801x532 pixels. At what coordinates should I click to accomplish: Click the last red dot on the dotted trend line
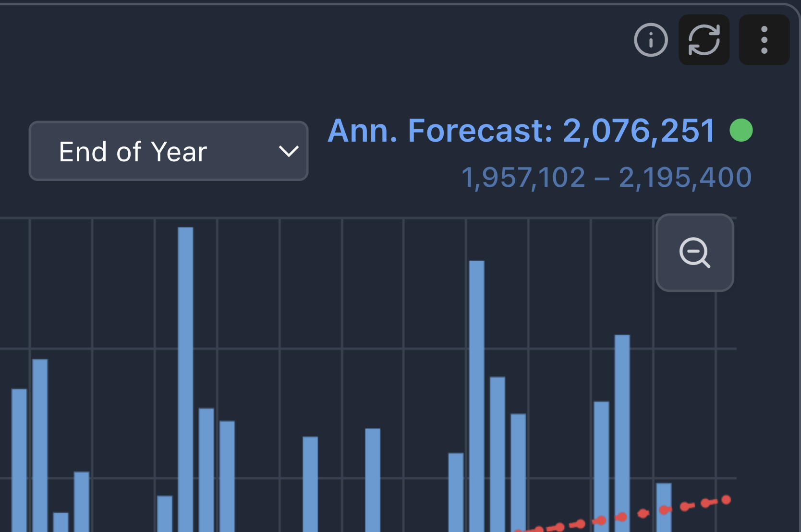tap(726, 500)
